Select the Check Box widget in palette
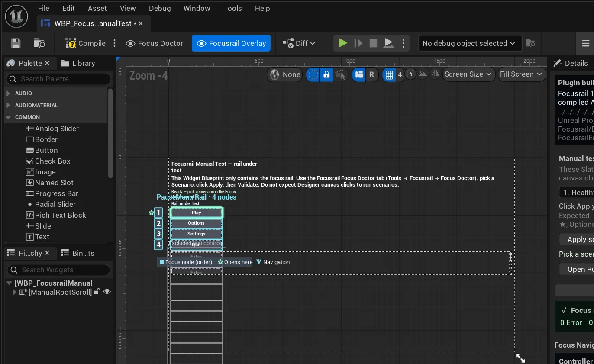Image resolution: width=594 pixels, height=364 pixels. point(48,161)
